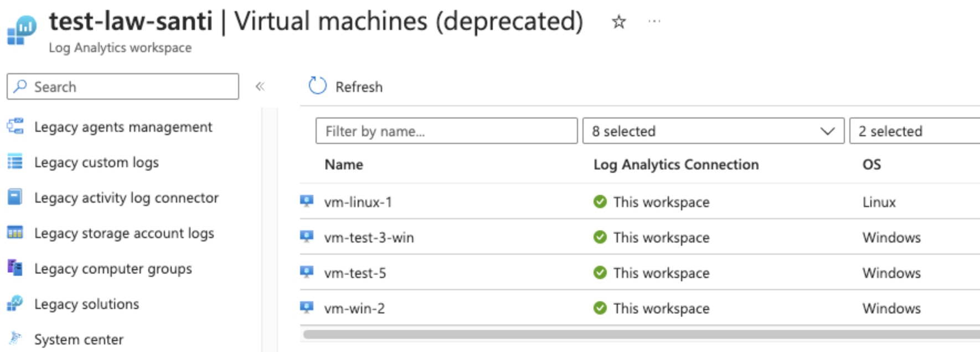Viewport: 980px width, 352px height.
Task: Click the Legacy computer groups icon
Action: point(15,268)
